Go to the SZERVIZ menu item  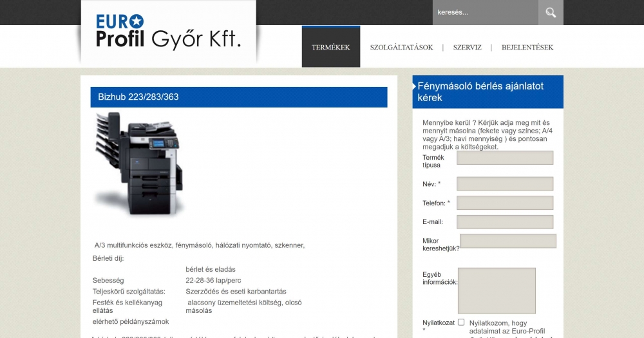click(467, 47)
